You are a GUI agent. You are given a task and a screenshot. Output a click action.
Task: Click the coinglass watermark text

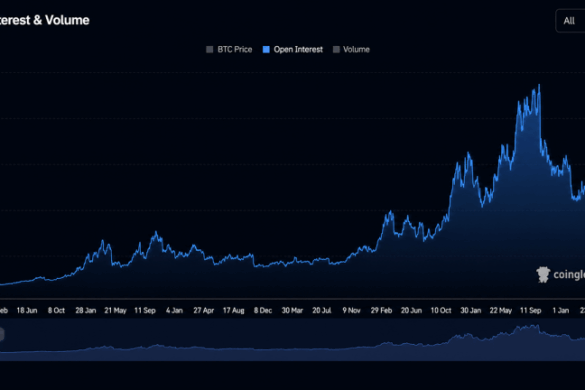(x=569, y=275)
